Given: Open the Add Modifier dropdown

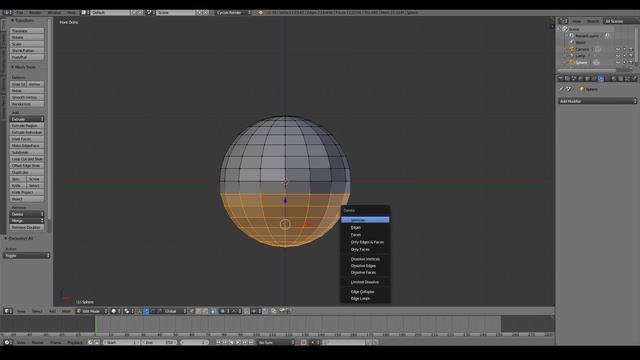Looking at the screenshot, I should click(597, 101).
